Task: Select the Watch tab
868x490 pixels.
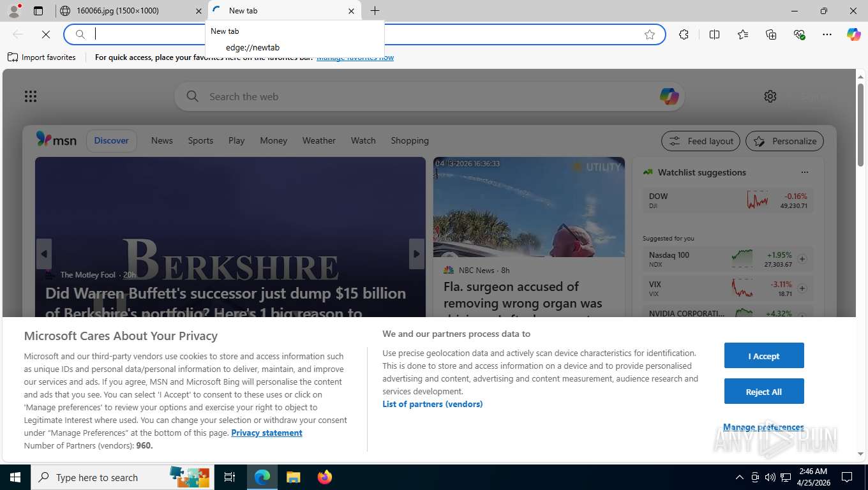Action: 363,140
